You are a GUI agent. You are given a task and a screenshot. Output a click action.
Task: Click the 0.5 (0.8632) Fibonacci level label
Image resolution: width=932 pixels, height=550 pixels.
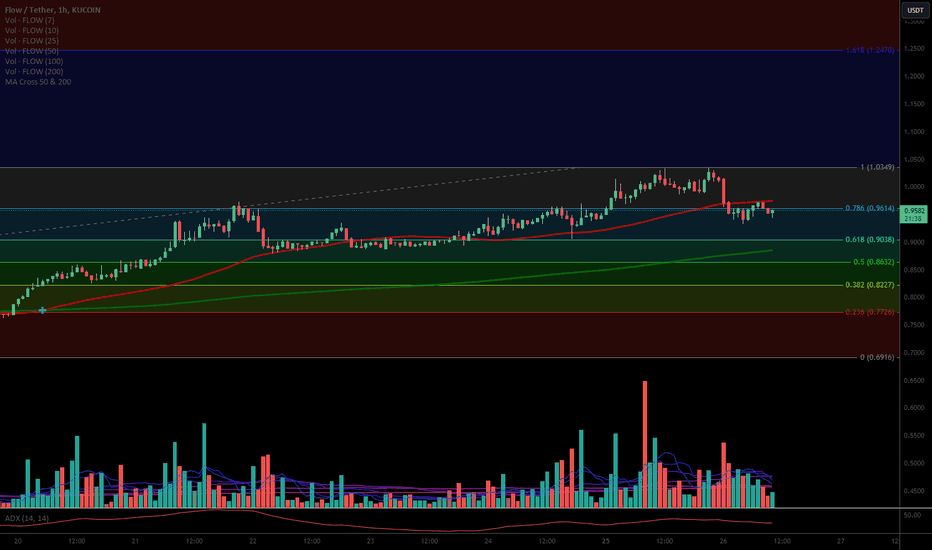pos(874,262)
